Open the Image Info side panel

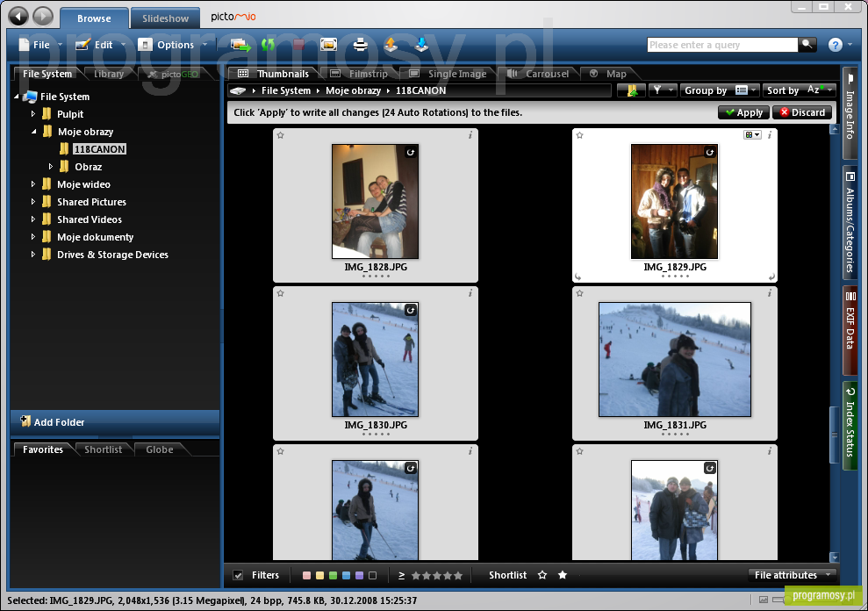pos(850,113)
